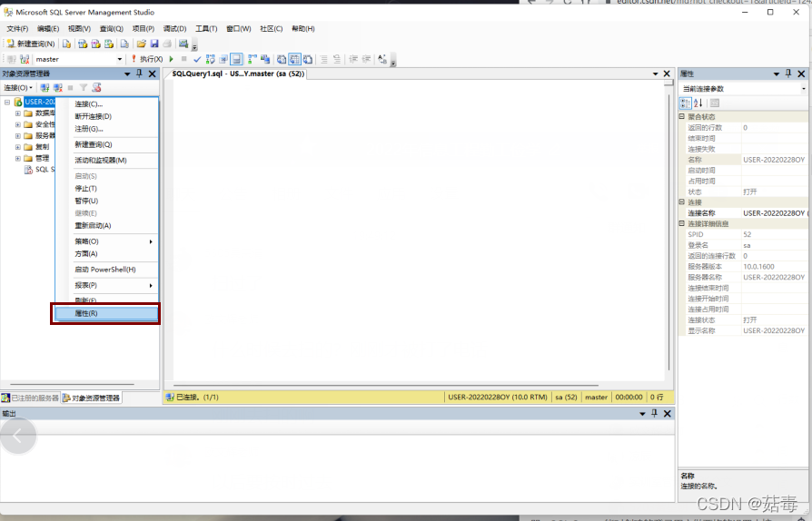Click the Database Engine Query icon
This screenshot has height=521, width=812.
(67, 44)
